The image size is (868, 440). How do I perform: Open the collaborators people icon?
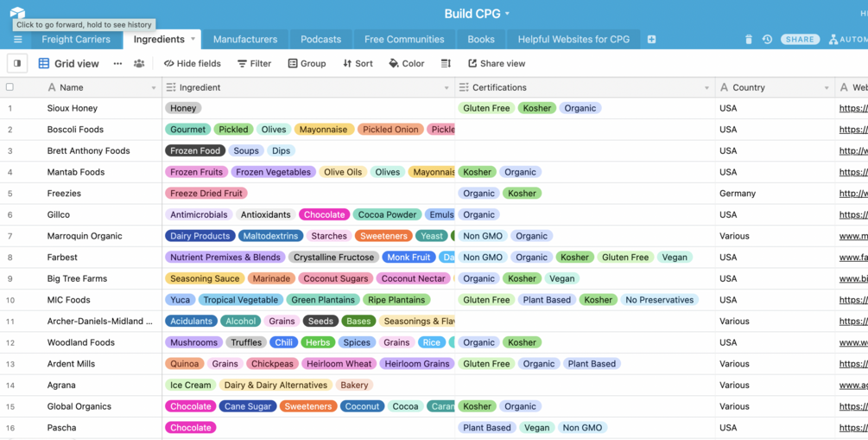(x=139, y=63)
